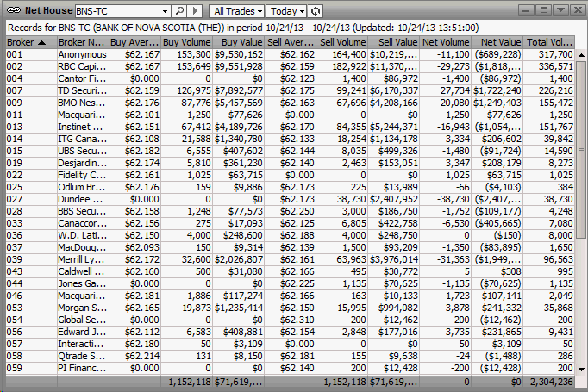The width and height of the screenshot is (588, 392).
Task: Select the TD Securi... broker name cell
Action: pos(82,90)
